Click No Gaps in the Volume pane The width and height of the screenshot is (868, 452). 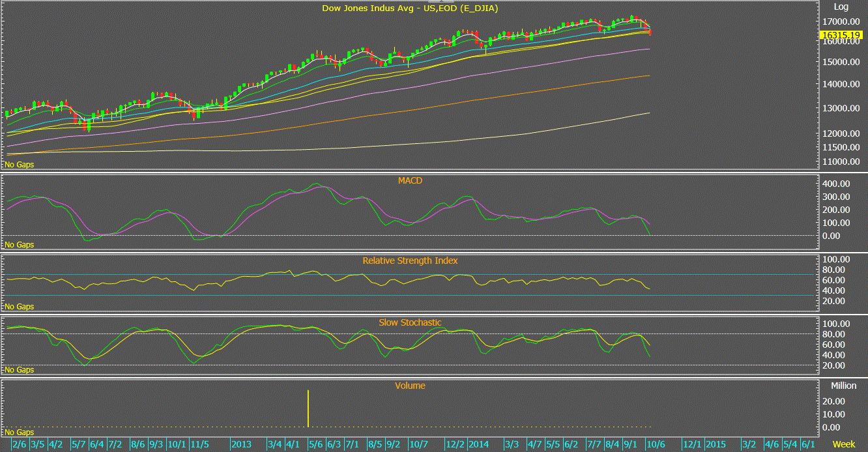point(19,432)
